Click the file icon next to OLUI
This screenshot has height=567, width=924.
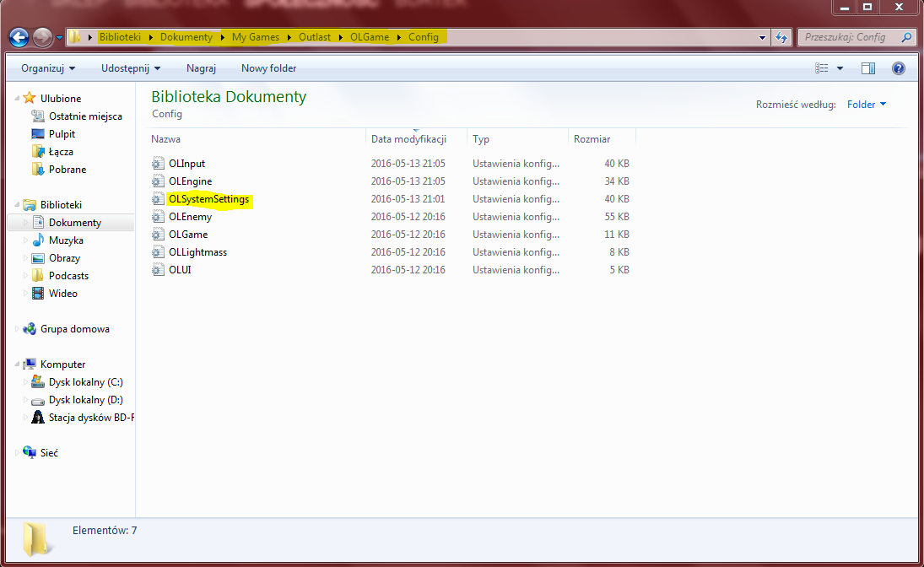pos(158,269)
